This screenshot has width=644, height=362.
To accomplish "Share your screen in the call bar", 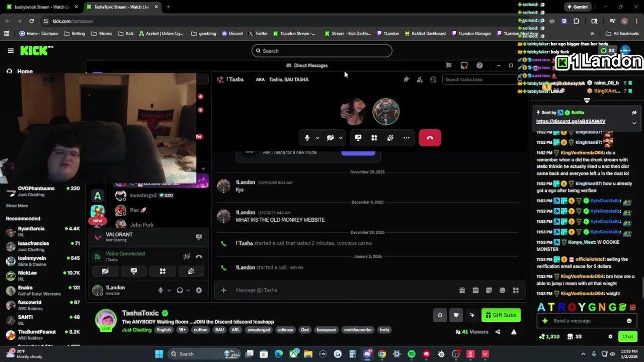I will [358, 138].
